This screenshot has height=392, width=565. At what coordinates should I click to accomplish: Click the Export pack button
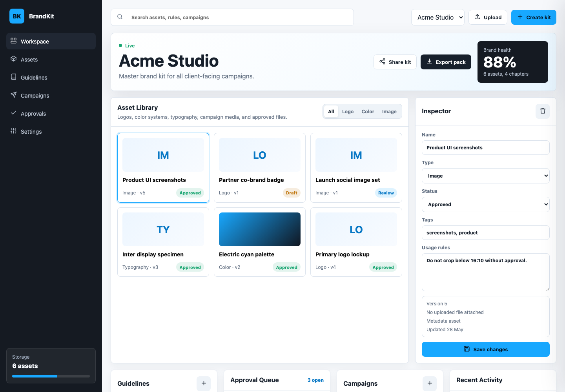coord(446,62)
